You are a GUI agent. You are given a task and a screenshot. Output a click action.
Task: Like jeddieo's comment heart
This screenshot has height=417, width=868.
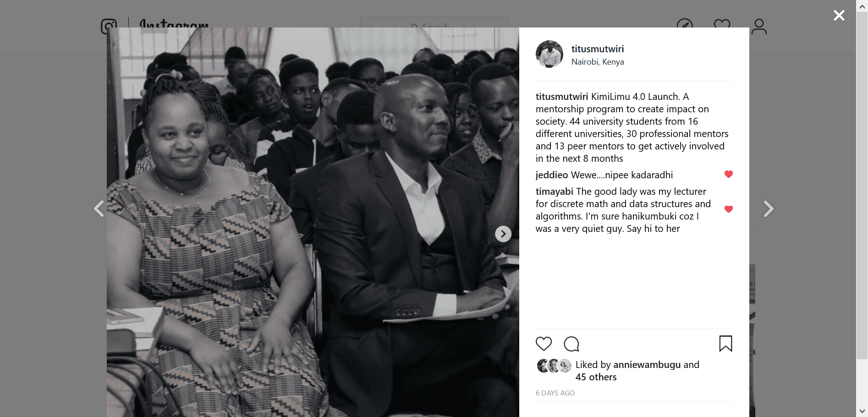(x=729, y=174)
